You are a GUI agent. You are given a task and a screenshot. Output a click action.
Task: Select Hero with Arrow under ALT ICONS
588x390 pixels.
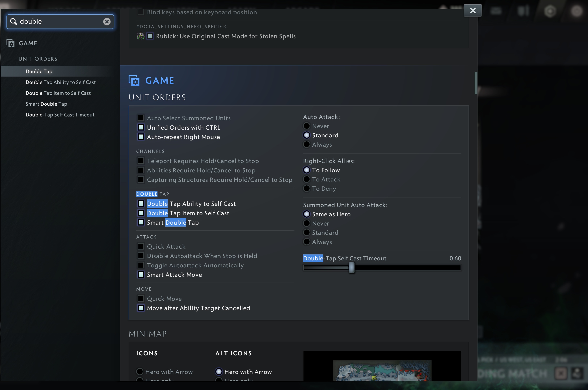point(219,372)
